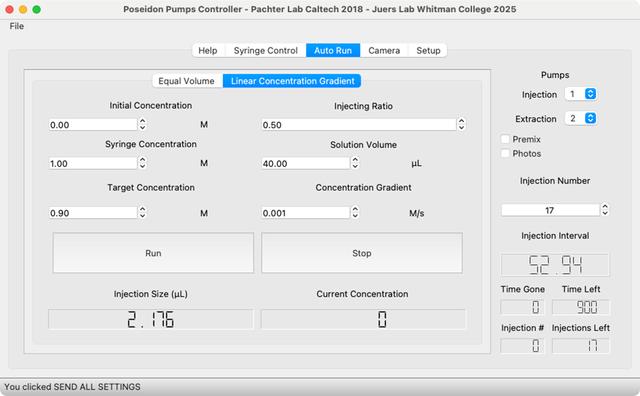Screen dimensions: 640x396
Task: Click the 'Injection Interval' label
Action: 555,236
